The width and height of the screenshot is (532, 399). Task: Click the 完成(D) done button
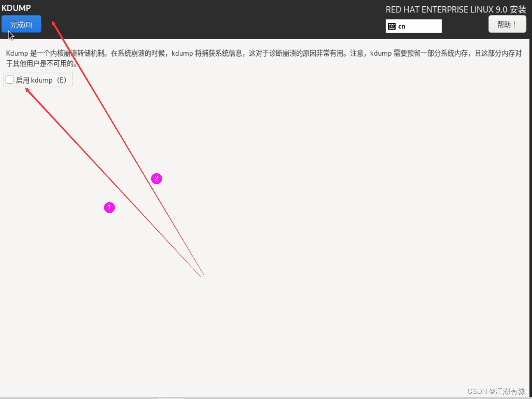tap(21, 24)
